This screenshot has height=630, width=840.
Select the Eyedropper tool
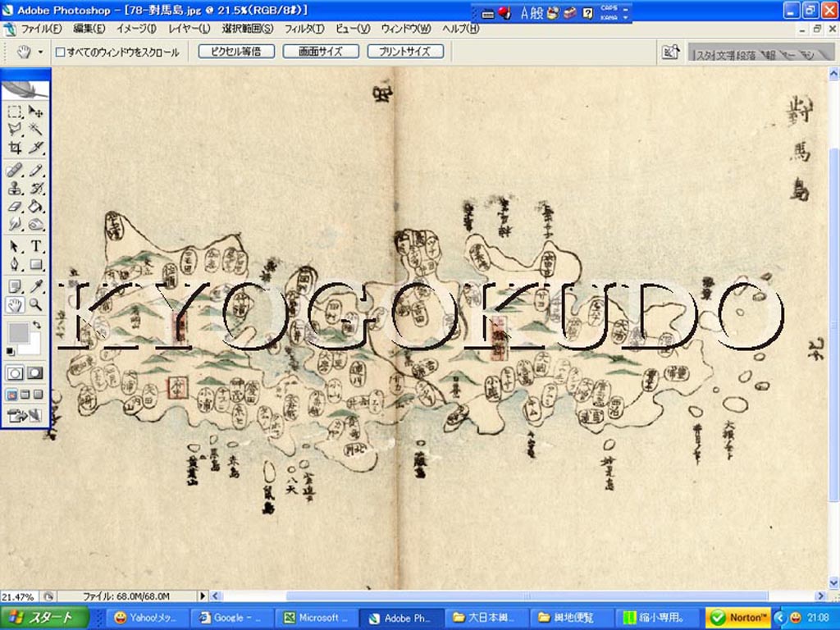pyautogui.click(x=36, y=286)
